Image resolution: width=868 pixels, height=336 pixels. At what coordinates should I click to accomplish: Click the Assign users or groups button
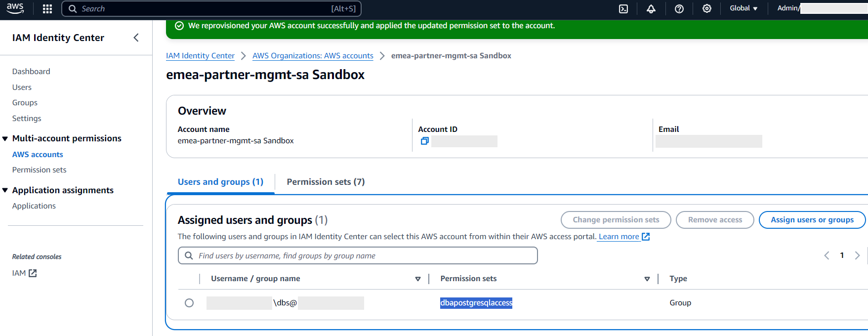pos(812,220)
